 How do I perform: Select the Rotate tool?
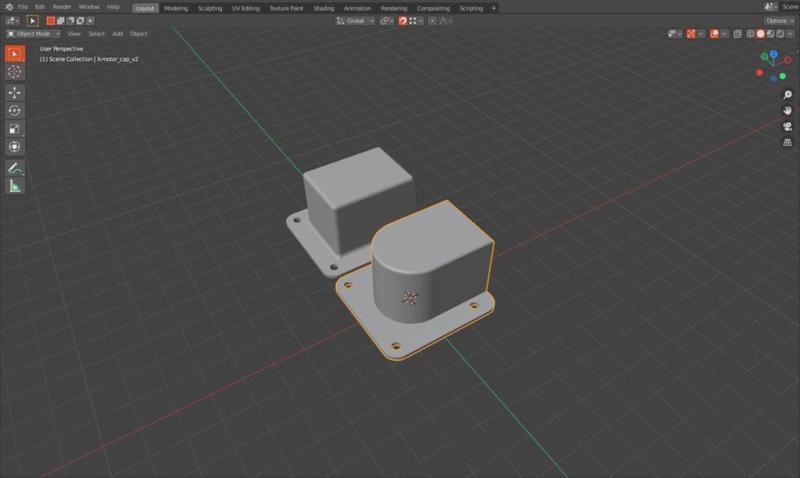pyautogui.click(x=15, y=111)
